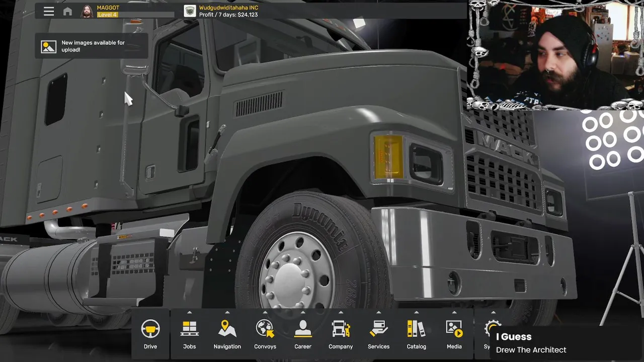
Task: Click the 'Drew The Architect' artist label
Action: 531,350
